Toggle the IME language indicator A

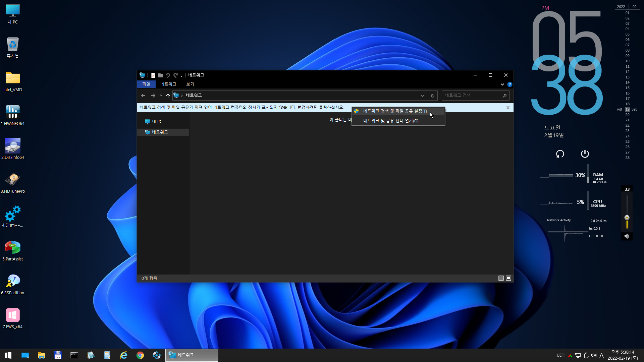coord(601,356)
